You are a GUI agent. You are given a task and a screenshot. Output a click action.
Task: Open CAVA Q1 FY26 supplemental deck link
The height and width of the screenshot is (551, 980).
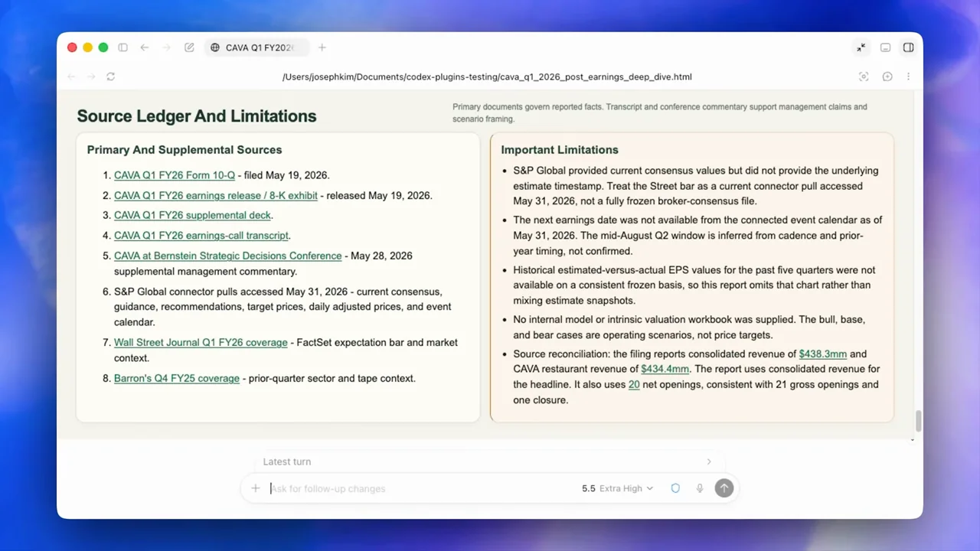coord(192,215)
